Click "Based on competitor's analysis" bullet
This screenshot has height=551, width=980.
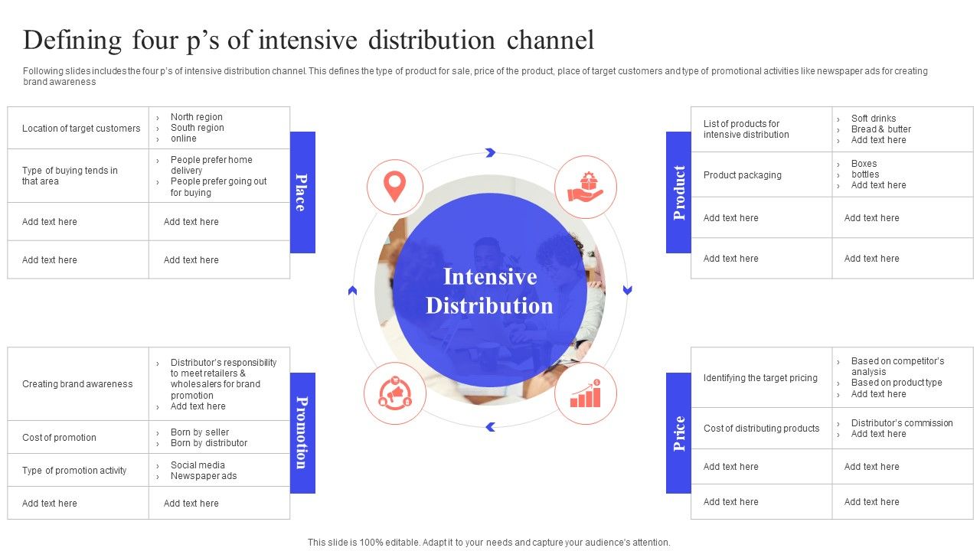(x=898, y=367)
